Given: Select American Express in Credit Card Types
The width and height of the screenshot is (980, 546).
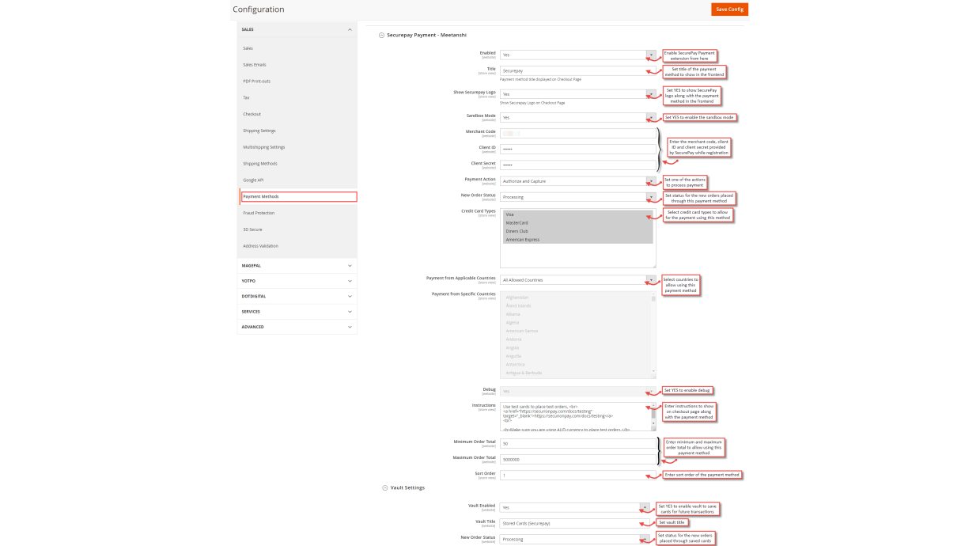Looking at the screenshot, I should (x=577, y=239).
